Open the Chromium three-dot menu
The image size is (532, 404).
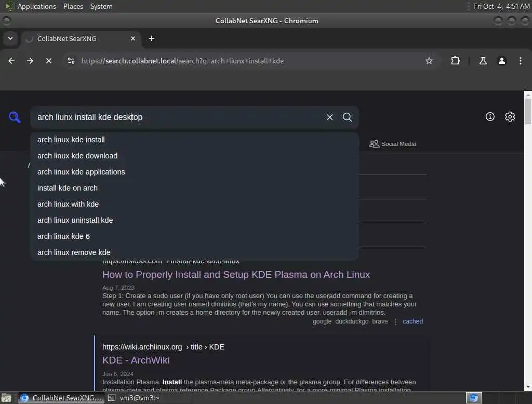coord(520,61)
